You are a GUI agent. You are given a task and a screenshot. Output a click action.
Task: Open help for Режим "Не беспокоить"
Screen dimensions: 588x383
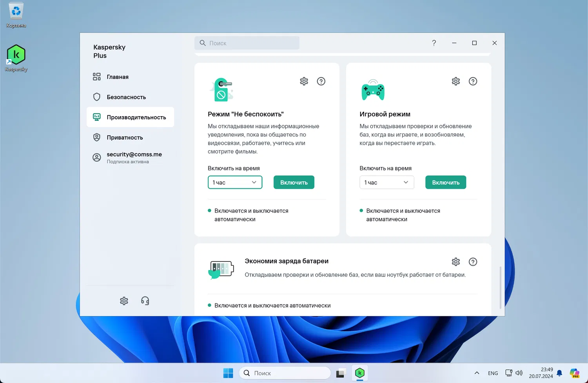click(x=321, y=81)
